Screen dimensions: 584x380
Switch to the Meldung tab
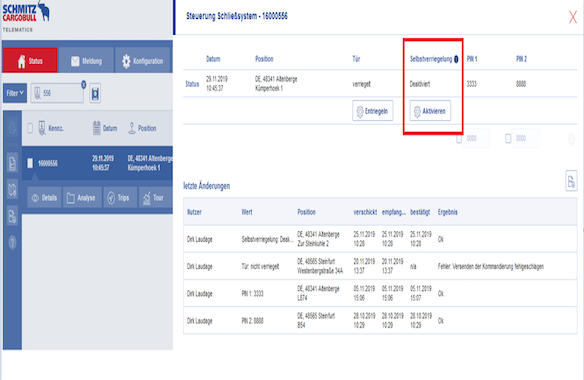point(86,60)
